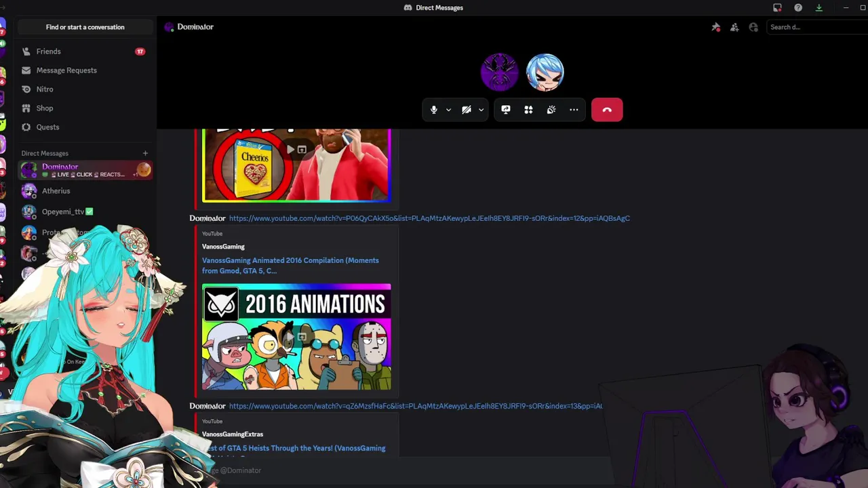Screen dimensions: 868x488
Task: Create a new DM with plus icon
Action: pos(145,153)
